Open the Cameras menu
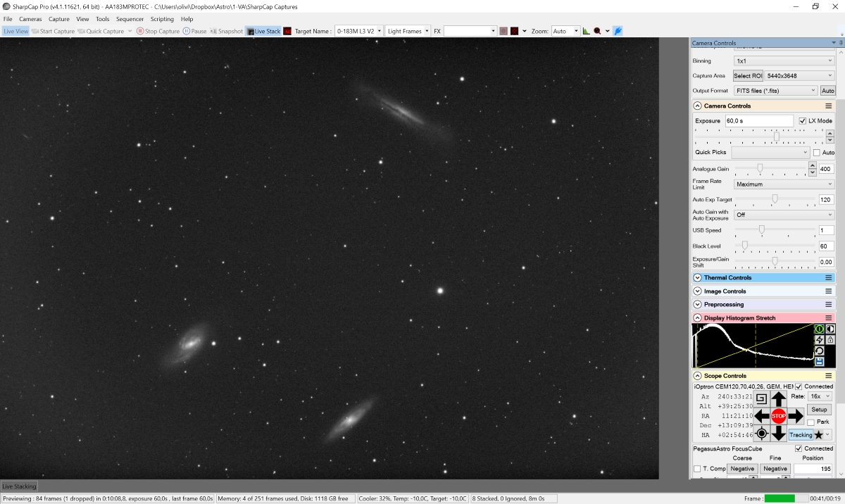This screenshot has width=845, height=504. coord(30,19)
